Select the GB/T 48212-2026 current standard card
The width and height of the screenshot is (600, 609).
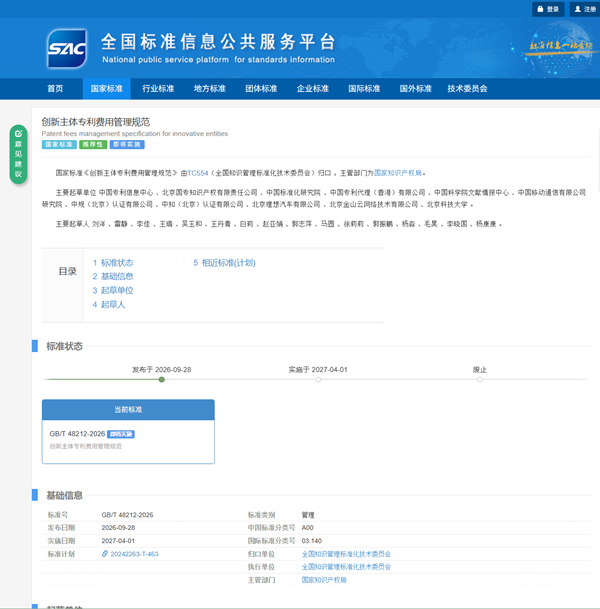tap(128, 432)
